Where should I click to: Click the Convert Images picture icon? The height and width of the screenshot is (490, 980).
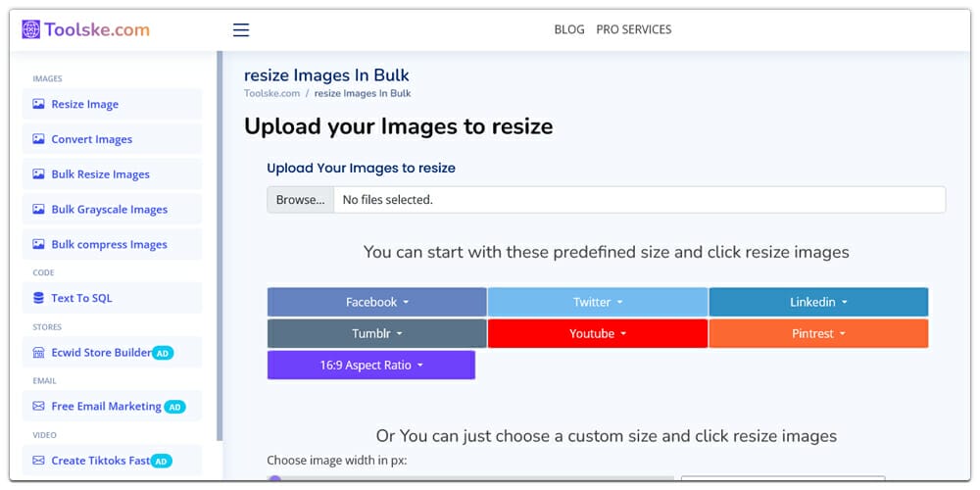[x=39, y=139]
